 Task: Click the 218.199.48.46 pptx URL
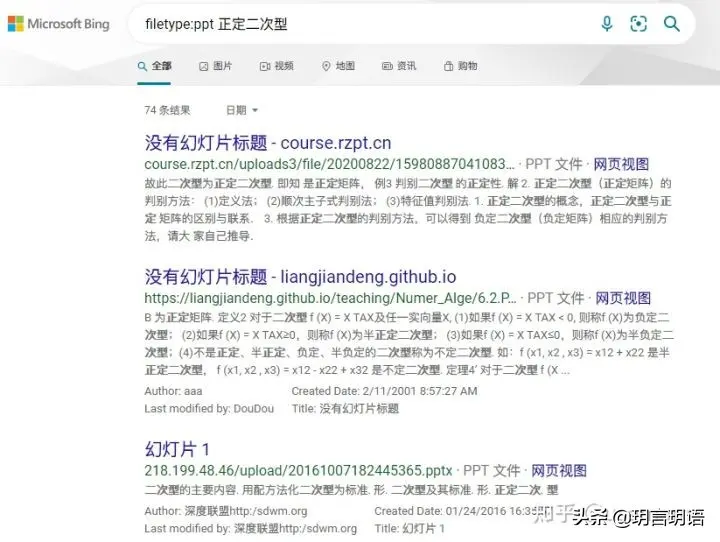tap(298, 470)
